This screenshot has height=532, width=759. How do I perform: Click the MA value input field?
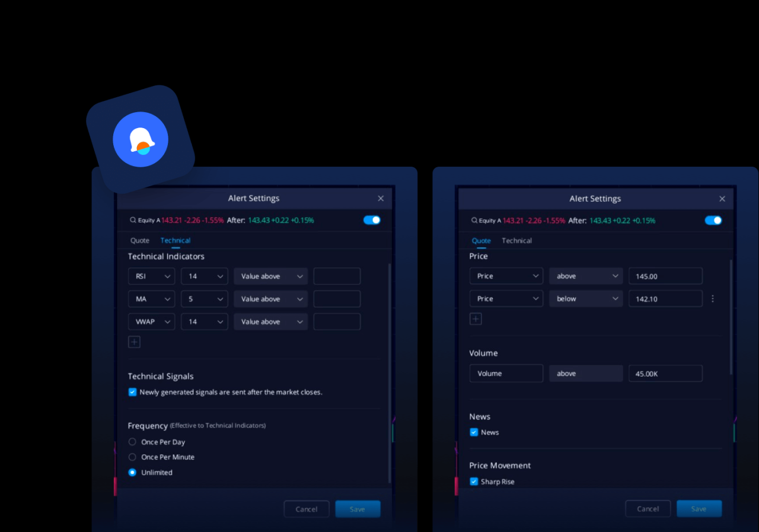point(337,299)
